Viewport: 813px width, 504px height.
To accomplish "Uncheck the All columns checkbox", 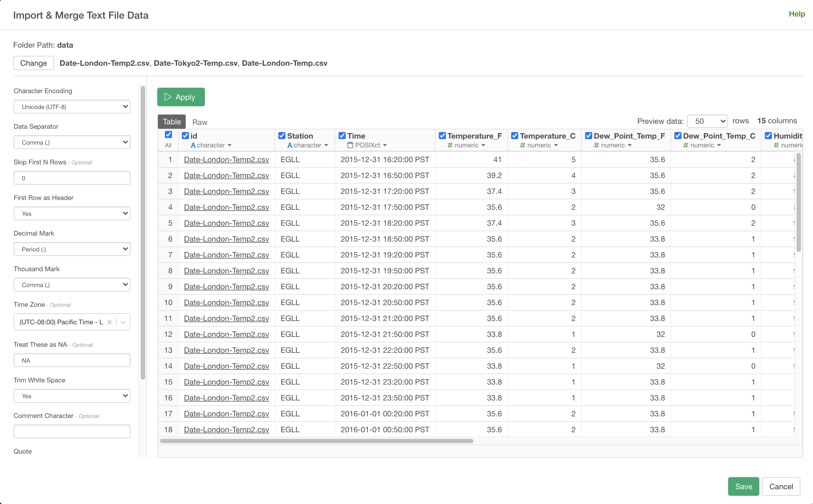I will click(x=168, y=135).
